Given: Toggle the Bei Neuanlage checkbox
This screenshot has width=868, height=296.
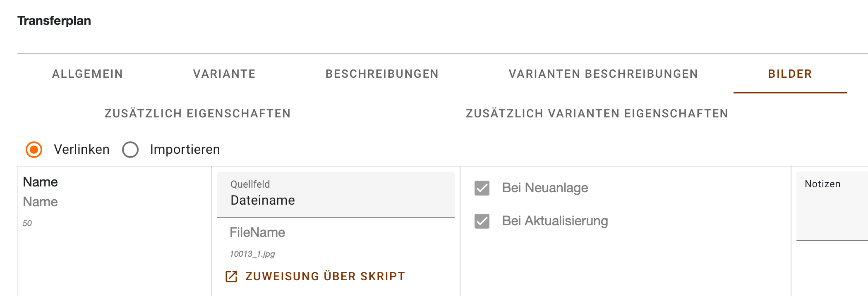Looking at the screenshot, I should point(482,188).
